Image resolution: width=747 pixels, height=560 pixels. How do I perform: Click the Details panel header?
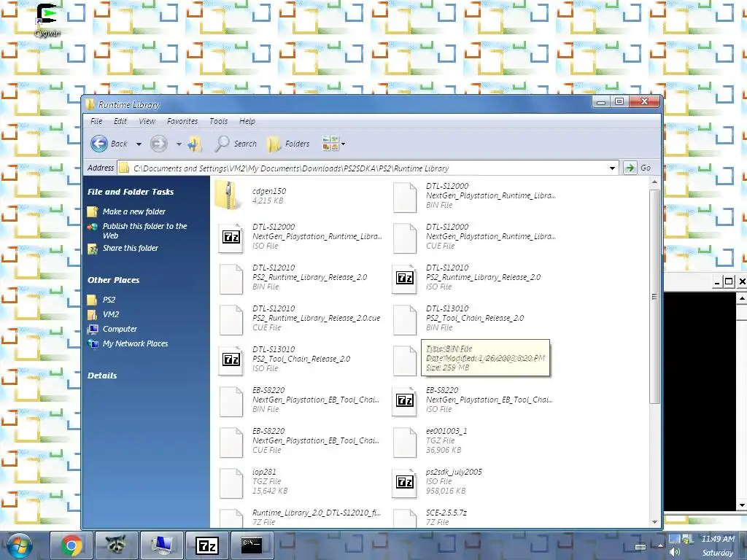pos(102,376)
